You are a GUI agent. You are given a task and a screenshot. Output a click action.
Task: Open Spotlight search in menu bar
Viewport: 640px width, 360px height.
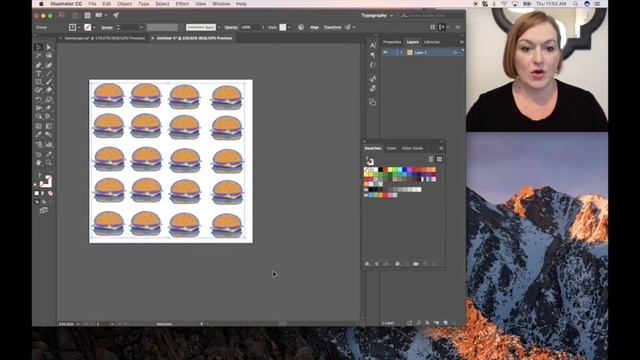(x=576, y=4)
